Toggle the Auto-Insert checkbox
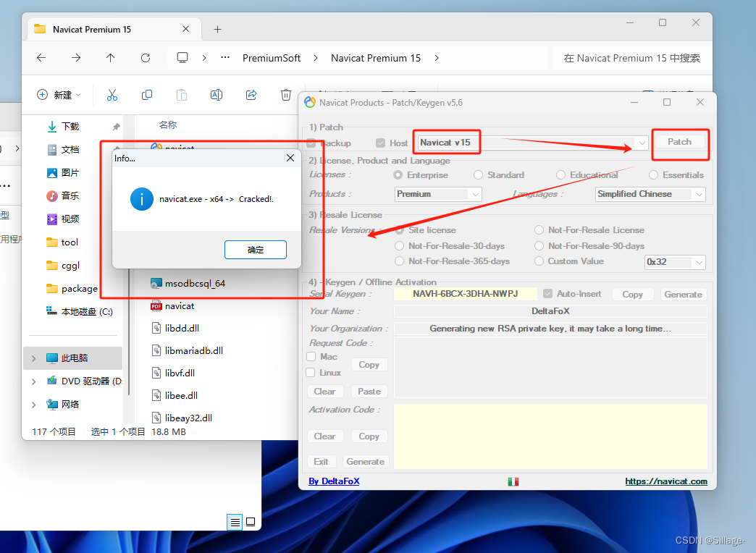756x553 pixels. coord(547,294)
